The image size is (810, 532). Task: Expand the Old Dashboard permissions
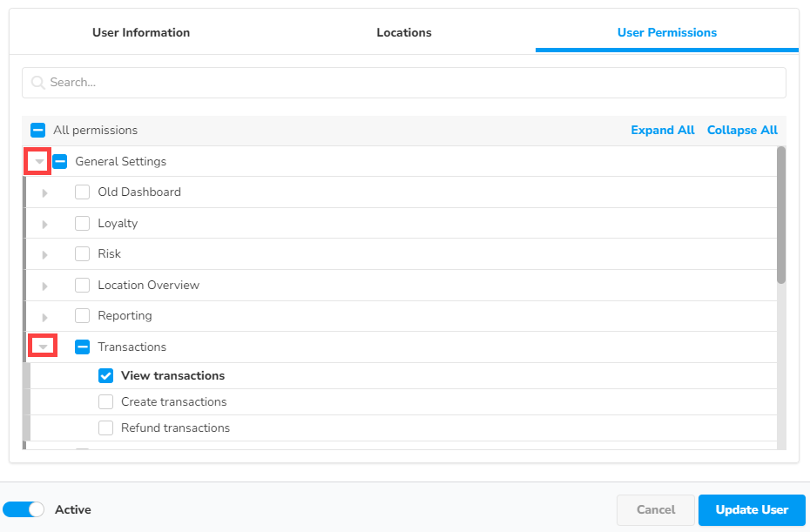pyautogui.click(x=44, y=192)
